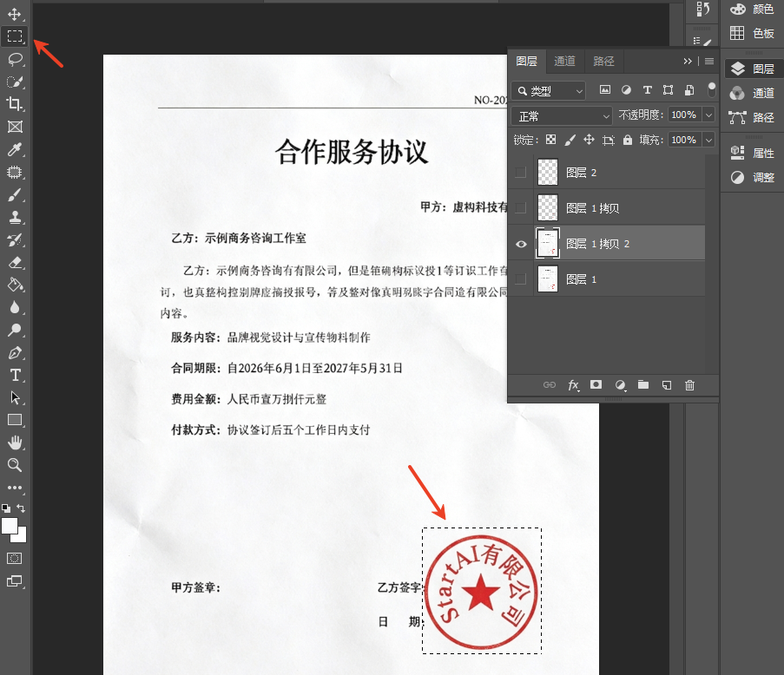Open the 色板 panel from the dock
The height and width of the screenshot is (675, 784).
pos(752,34)
